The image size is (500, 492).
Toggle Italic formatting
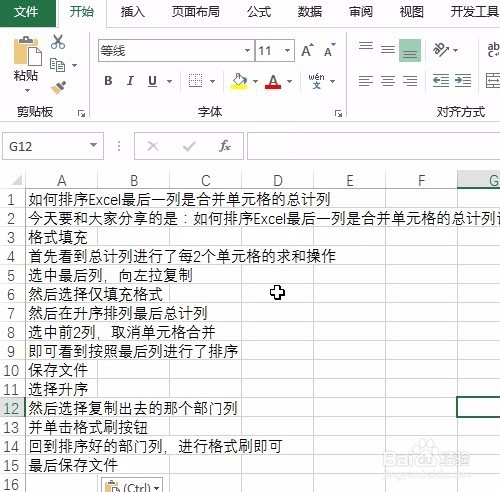[x=130, y=81]
